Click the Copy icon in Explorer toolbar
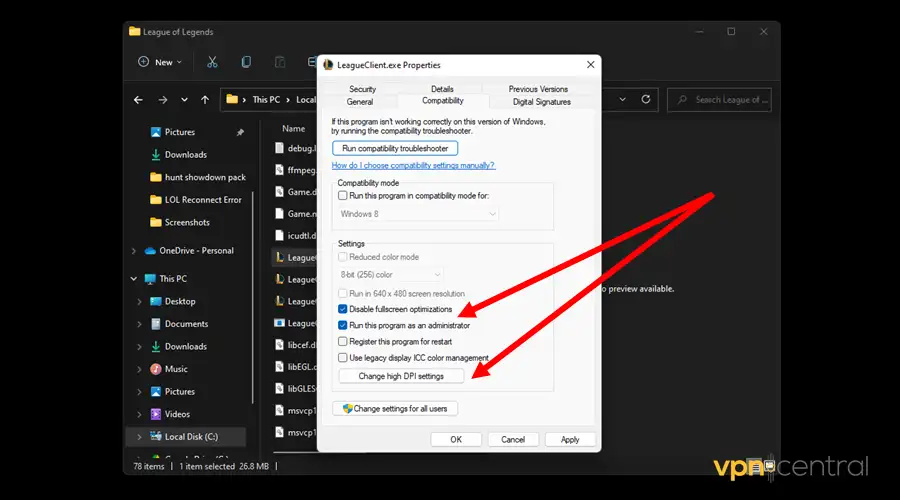 tap(246, 62)
